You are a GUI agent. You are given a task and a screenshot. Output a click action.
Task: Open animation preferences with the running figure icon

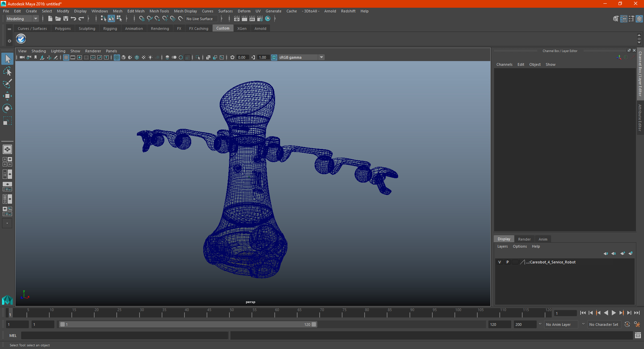[637, 325]
